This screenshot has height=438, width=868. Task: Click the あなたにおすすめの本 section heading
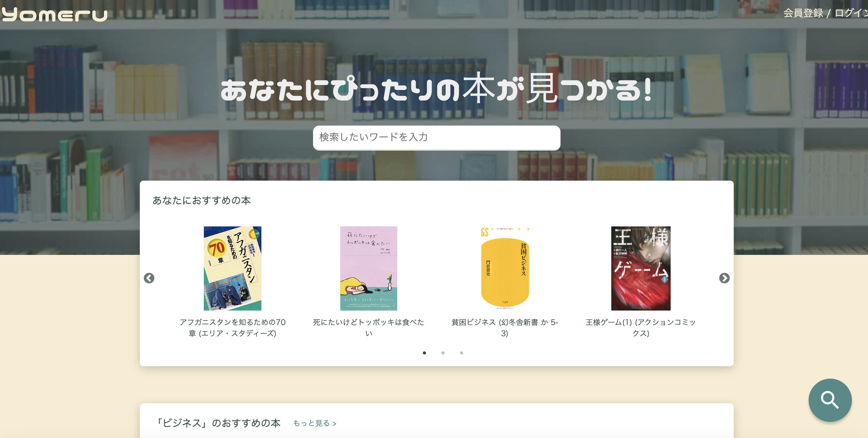(201, 200)
